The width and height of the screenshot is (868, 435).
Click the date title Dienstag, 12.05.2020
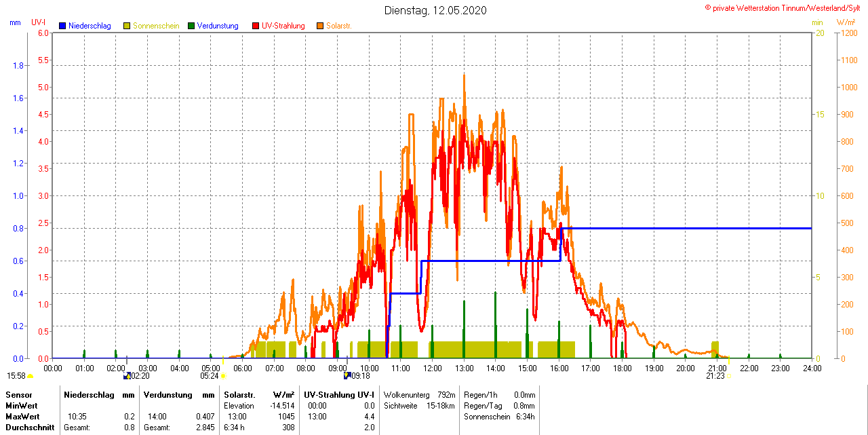[435, 10]
